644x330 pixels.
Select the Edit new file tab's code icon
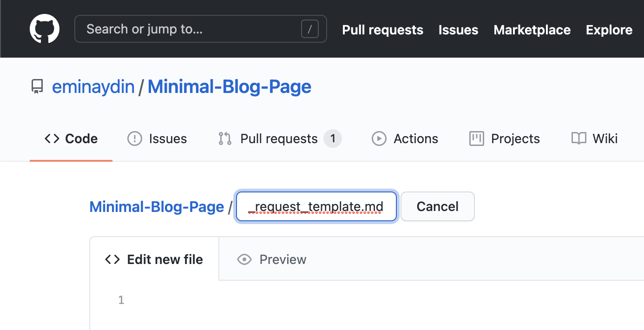tap(112, 259)
